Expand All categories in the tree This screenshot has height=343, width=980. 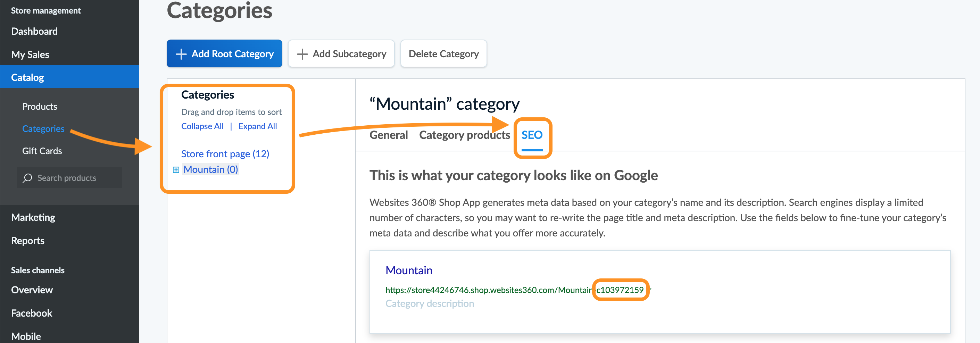click(x=258, y=126)
